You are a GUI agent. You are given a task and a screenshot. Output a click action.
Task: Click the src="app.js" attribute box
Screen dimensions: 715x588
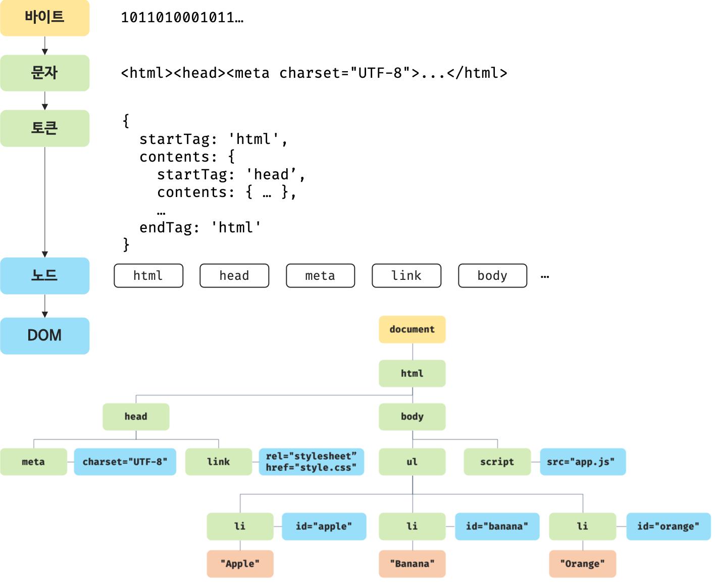point(583,462)
